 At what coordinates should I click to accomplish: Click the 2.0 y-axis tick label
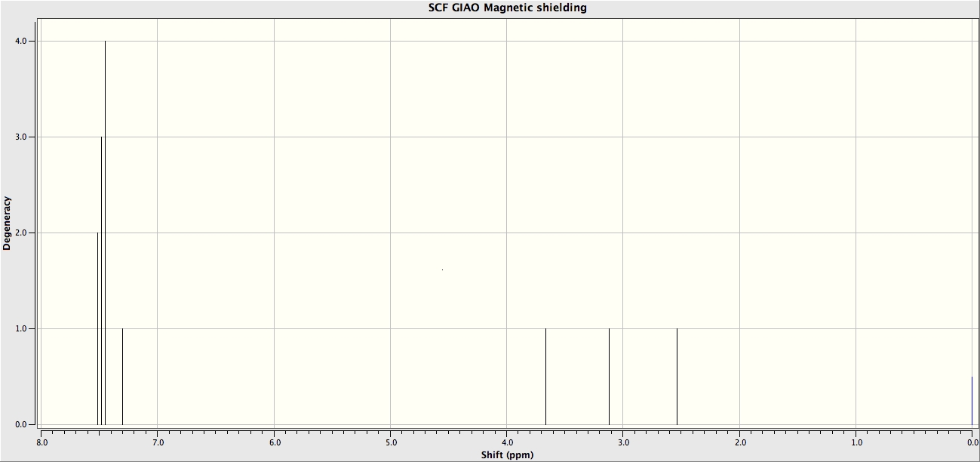(21, 233)
